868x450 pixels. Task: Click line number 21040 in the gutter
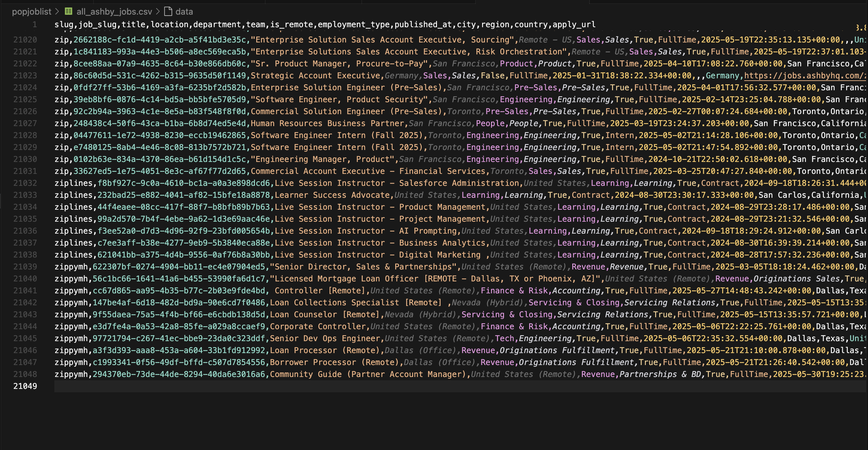pyautogui.click(x=25, y=279)
